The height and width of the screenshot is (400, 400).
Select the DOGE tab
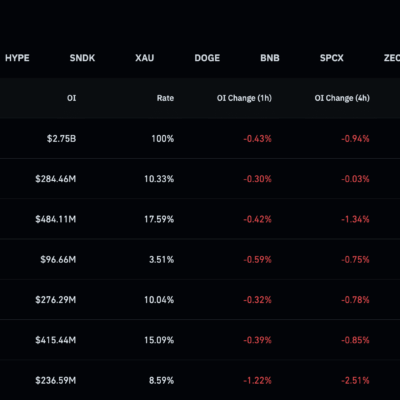click(x=207, y=58)
